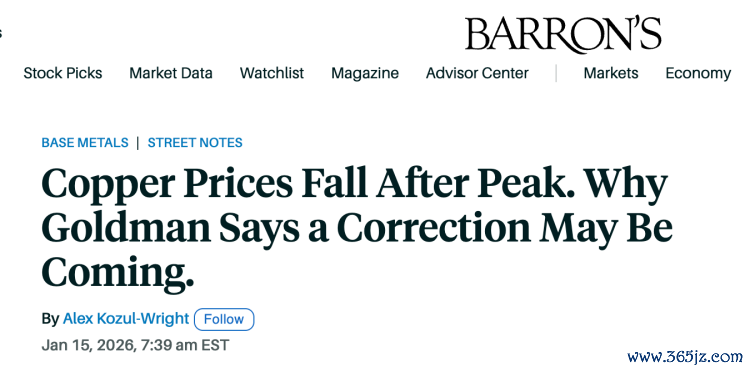Image resolution: width=750 pixels, height=372 pixels.
Task: Click the word Goldman in the headline
Action: coord(126,228)
